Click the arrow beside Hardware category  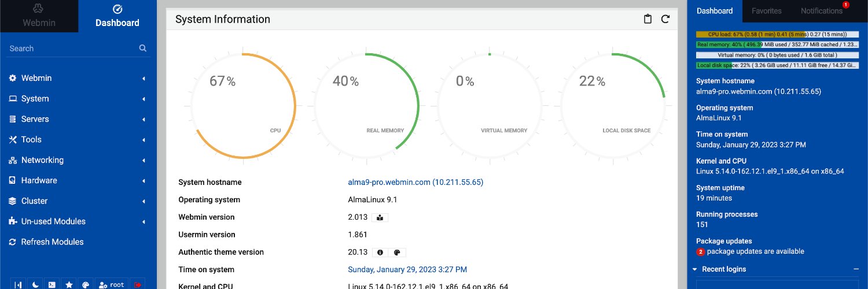pos(144,181)
